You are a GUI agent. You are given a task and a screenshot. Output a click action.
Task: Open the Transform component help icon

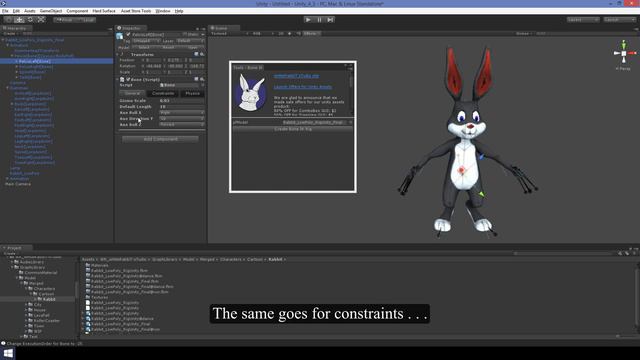click(x=196, y=54)
